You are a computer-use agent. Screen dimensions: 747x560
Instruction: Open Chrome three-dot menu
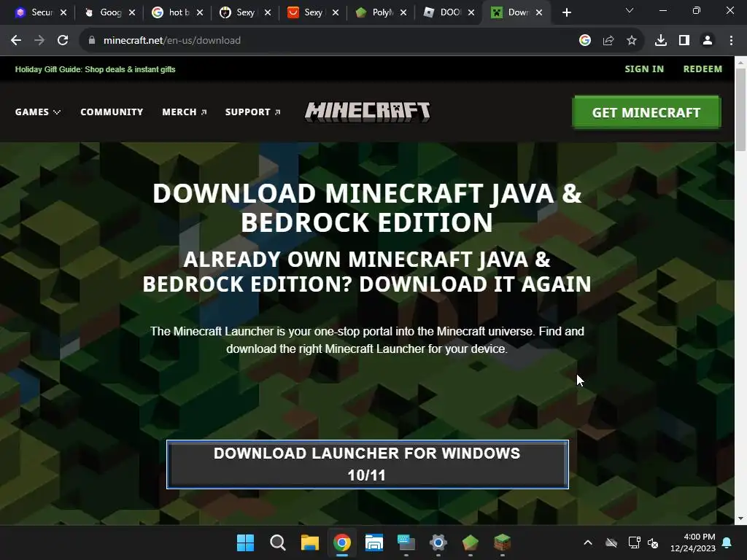tap(731, 41)
